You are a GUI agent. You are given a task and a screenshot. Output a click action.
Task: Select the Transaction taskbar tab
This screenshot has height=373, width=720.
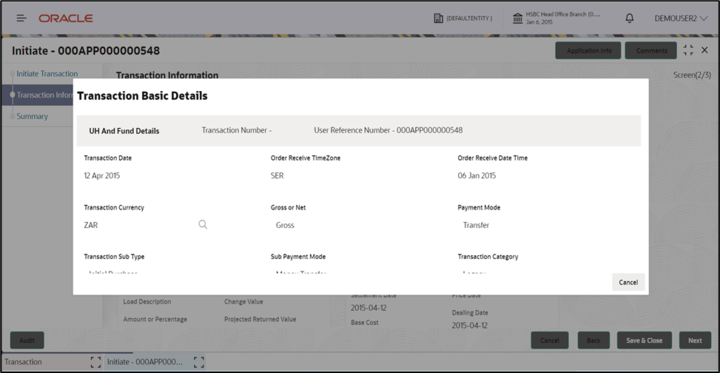click(44, 362)
